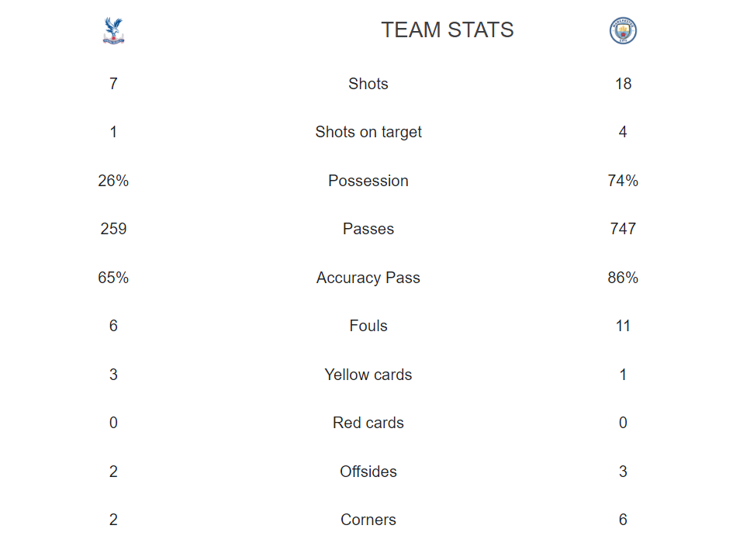The height and width of the screenshot is (560, 733).
Task: Click the Red cards label
Action: (x=368, y=423)
